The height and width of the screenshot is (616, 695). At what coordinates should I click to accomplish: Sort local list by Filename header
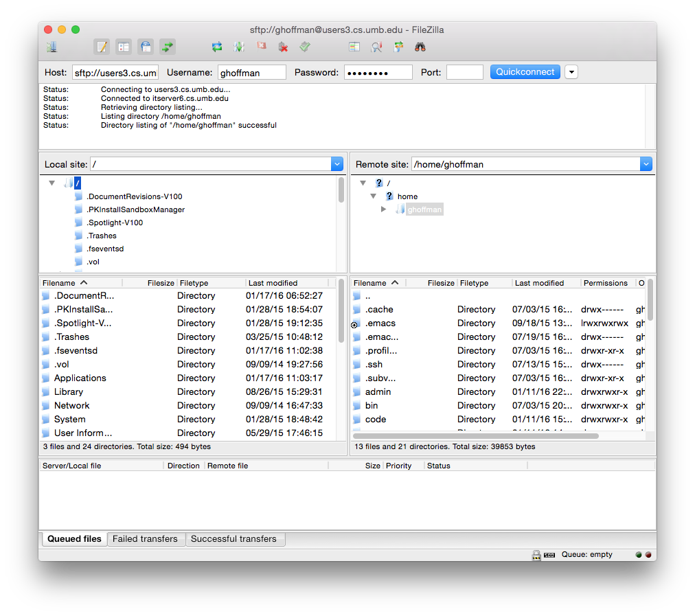pyautogui.click(x=81, y=283)
